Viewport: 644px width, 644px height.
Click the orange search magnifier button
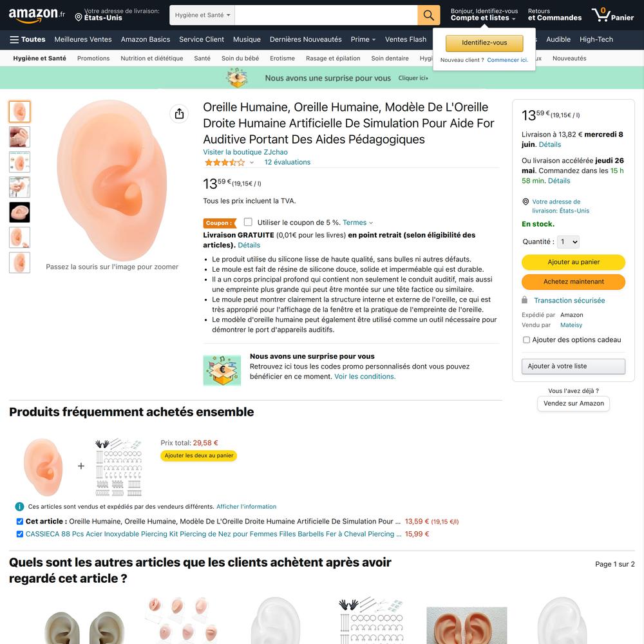point(428,15)
